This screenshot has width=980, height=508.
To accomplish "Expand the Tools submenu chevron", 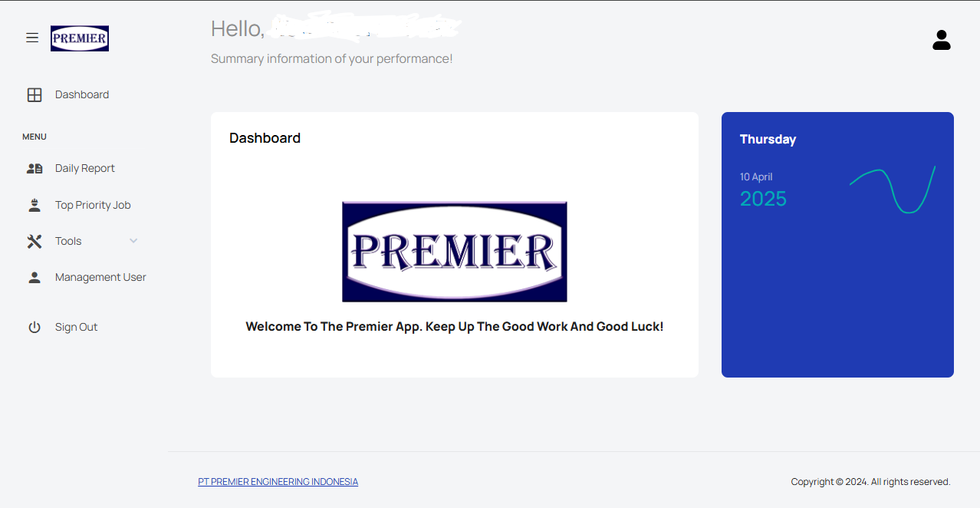I will [x=133, y=241].
